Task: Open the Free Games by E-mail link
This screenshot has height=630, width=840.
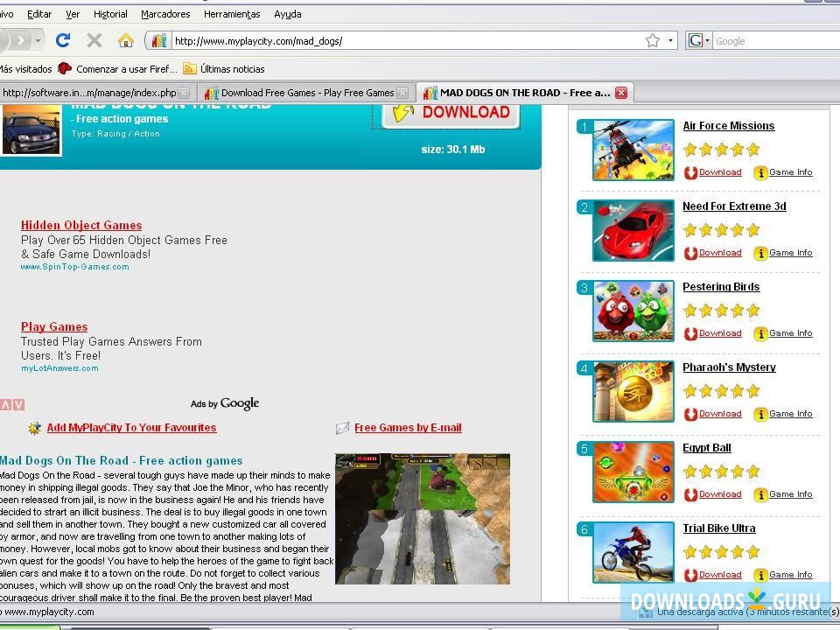Action: coord(408,428)
